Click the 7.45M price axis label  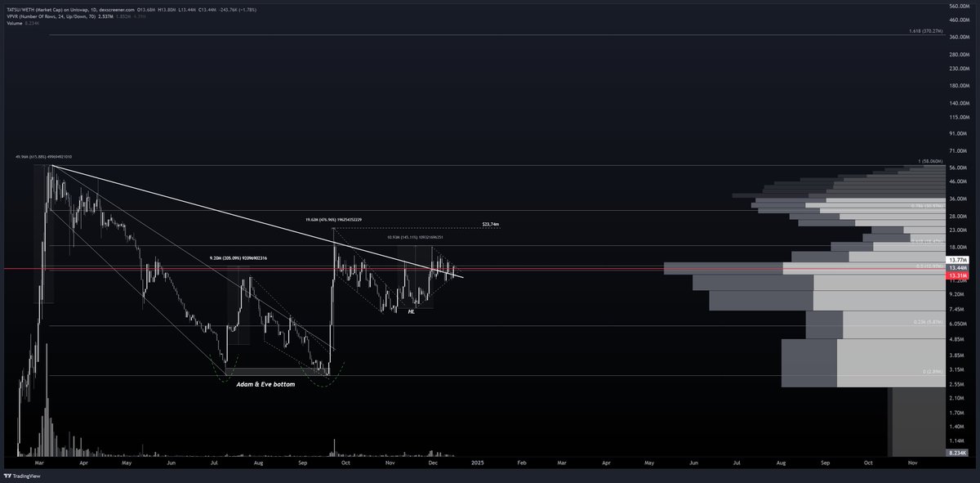click(957, 310)
